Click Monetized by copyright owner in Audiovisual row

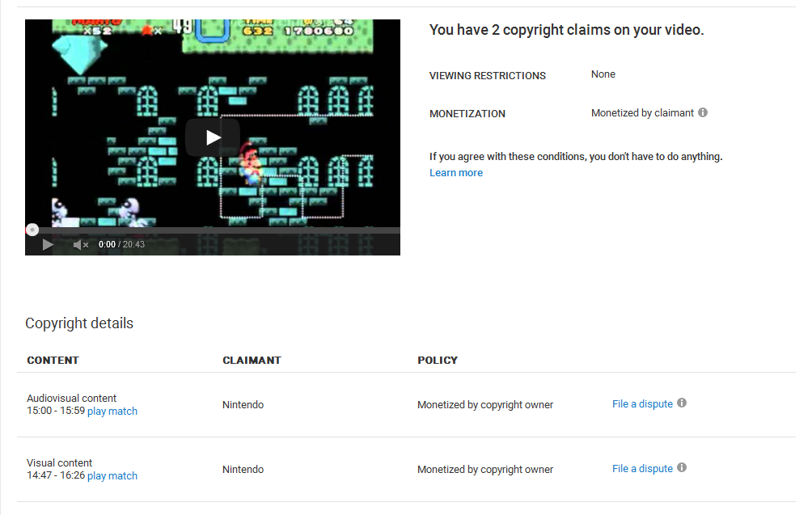coord(485,405)
